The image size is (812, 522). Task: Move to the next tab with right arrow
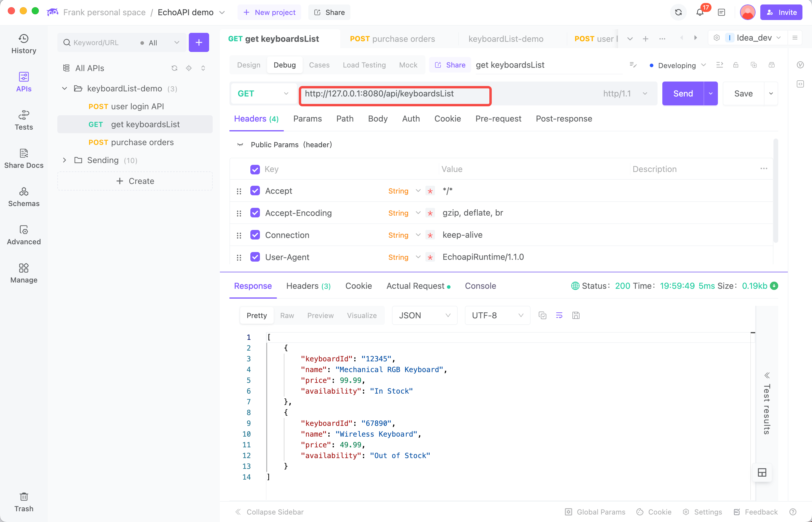click(696, 38)
